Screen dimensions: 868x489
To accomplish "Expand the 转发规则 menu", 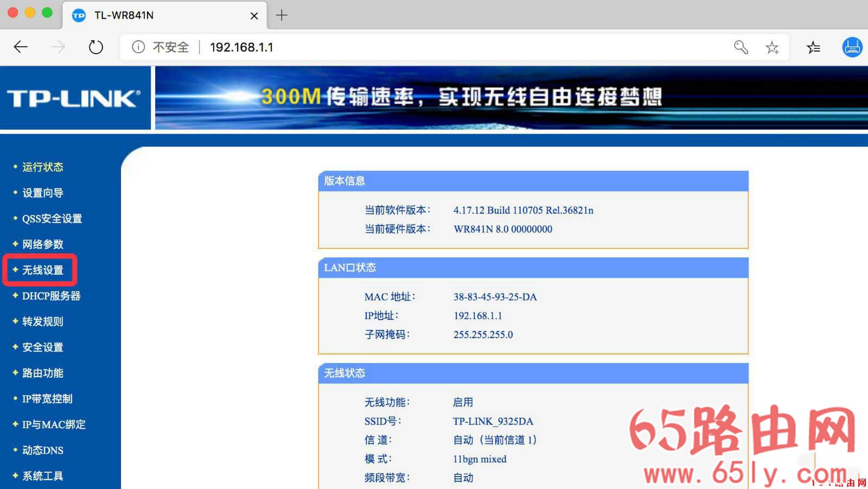I will click(x=43, y=321).
